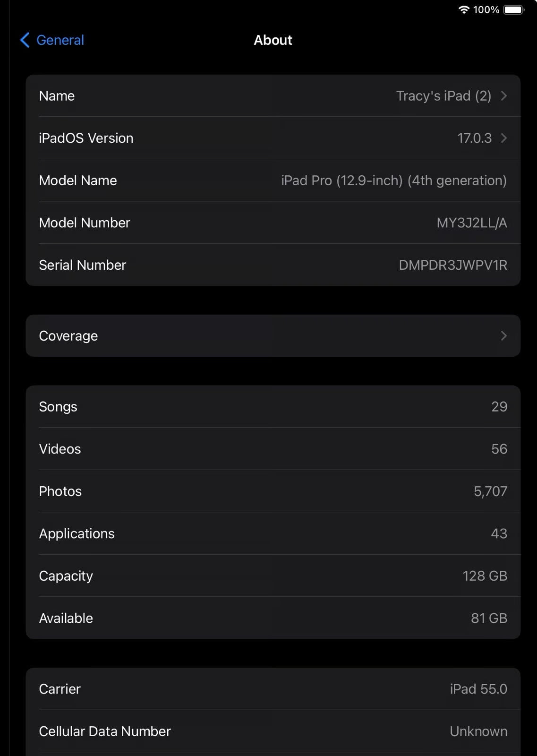Viewport: 537px width, 756px height.
Task: Select the Photos count row
Action: (x=273, y=491)
